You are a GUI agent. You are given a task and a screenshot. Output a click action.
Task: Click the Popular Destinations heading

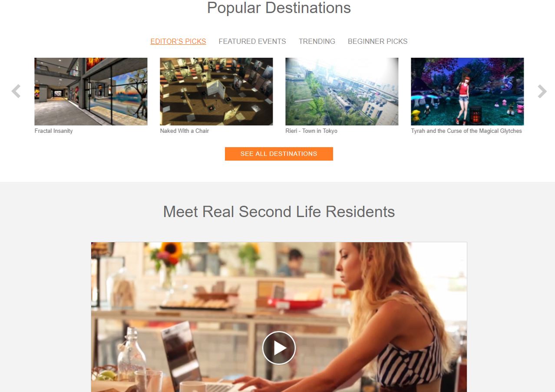pyautogui.click(x=279, y=8)
